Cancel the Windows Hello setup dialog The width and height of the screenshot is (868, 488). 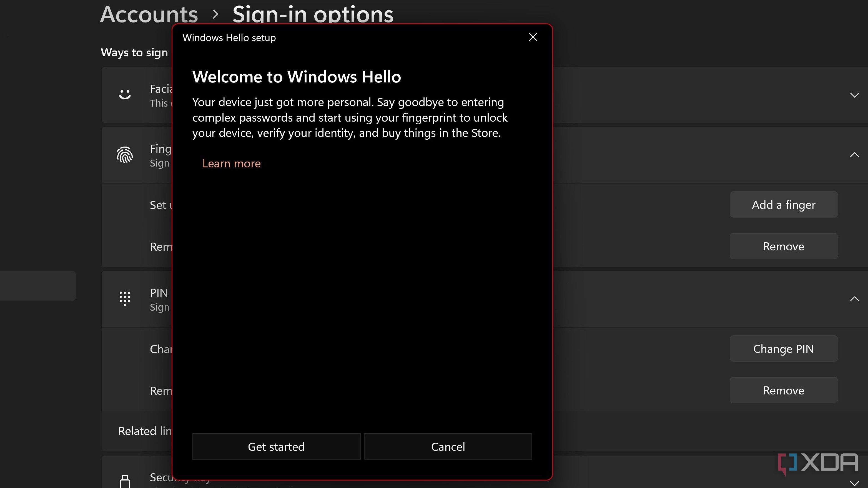pyautogui.click(x=448, y=447)
